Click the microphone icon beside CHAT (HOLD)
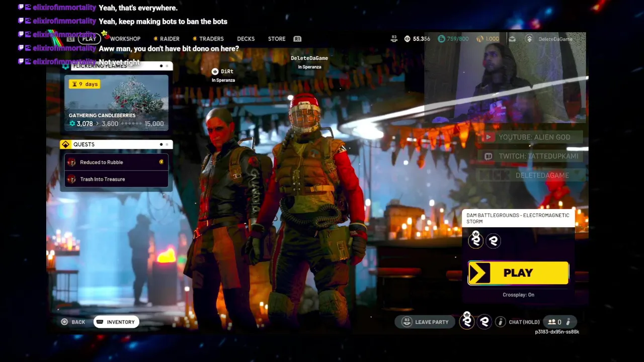 pyautogui.click(x=501, y=322)
